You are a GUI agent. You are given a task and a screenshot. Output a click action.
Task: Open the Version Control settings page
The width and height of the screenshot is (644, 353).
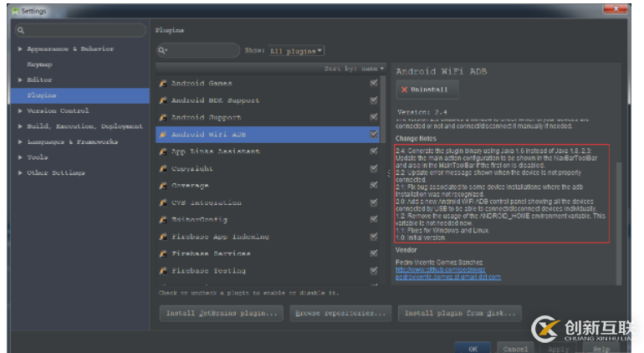pos(58,111)
